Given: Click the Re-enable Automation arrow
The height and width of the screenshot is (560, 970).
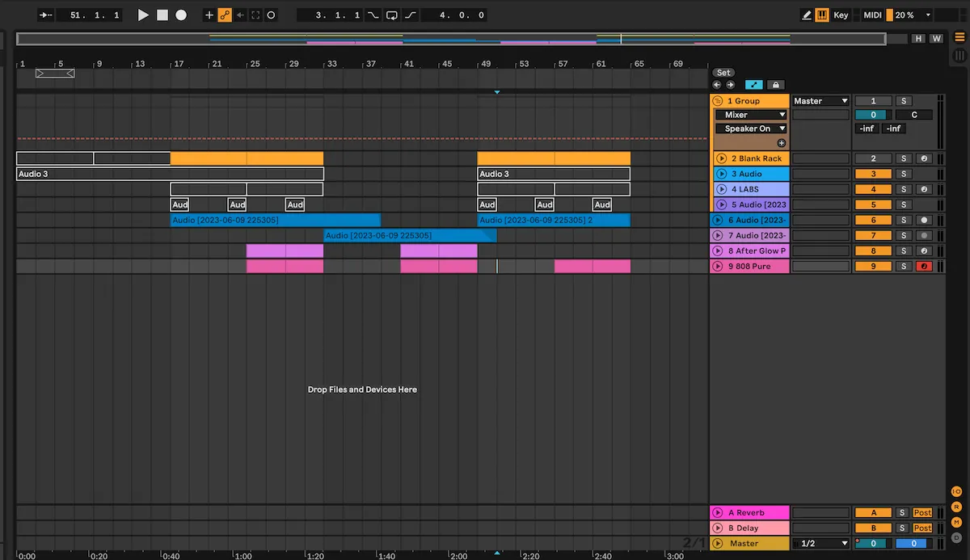Looking at the screenshot, I should (240, 15).
